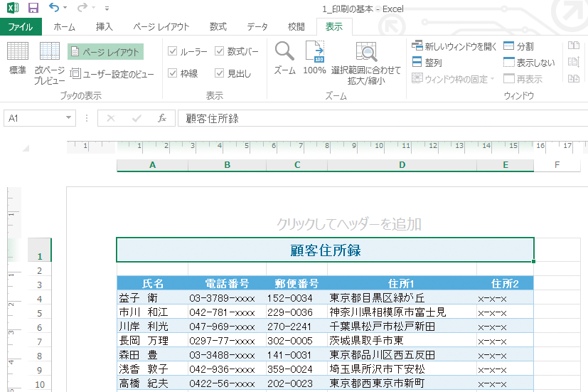
Task: Select column F header
Action: click(557, 165)
